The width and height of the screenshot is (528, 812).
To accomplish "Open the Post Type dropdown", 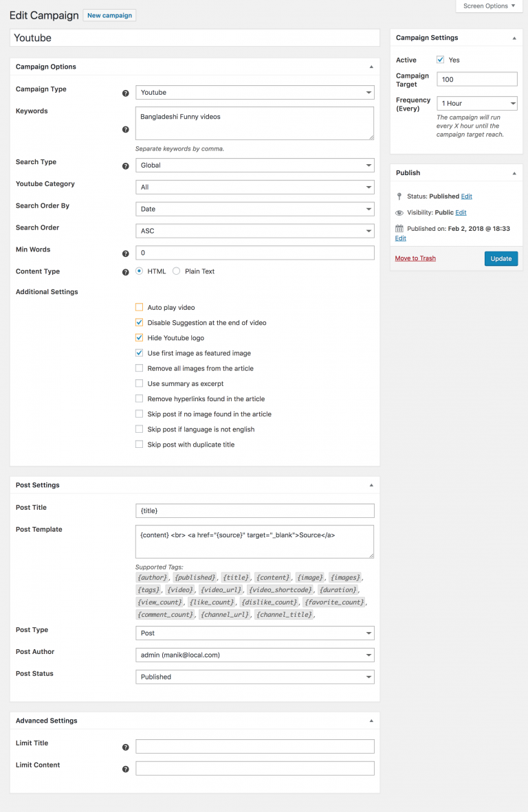I will click(255, 633).
